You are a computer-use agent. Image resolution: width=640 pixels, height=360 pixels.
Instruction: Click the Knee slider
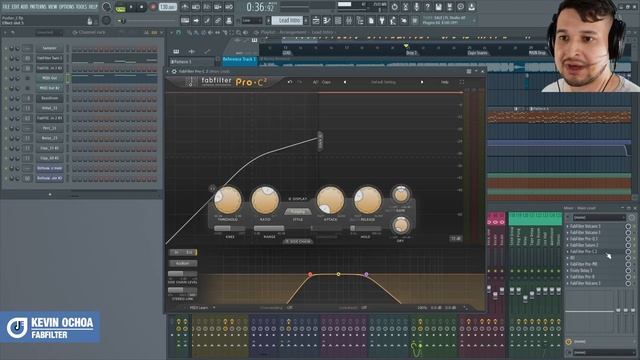pyautogui.click(x=229, y=229)
